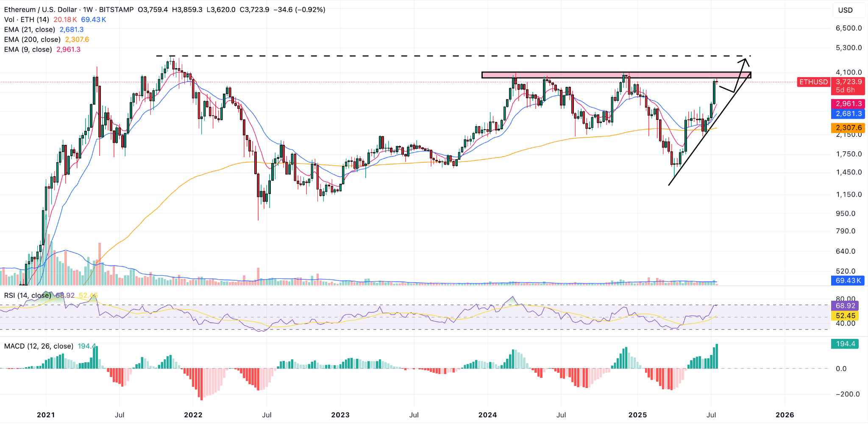
Task: Click the 1,450.0 price scale label
Action: 849,172
